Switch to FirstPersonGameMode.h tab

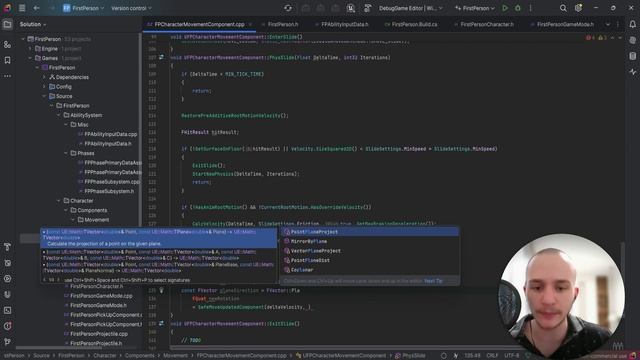click(x=565, y=24)
